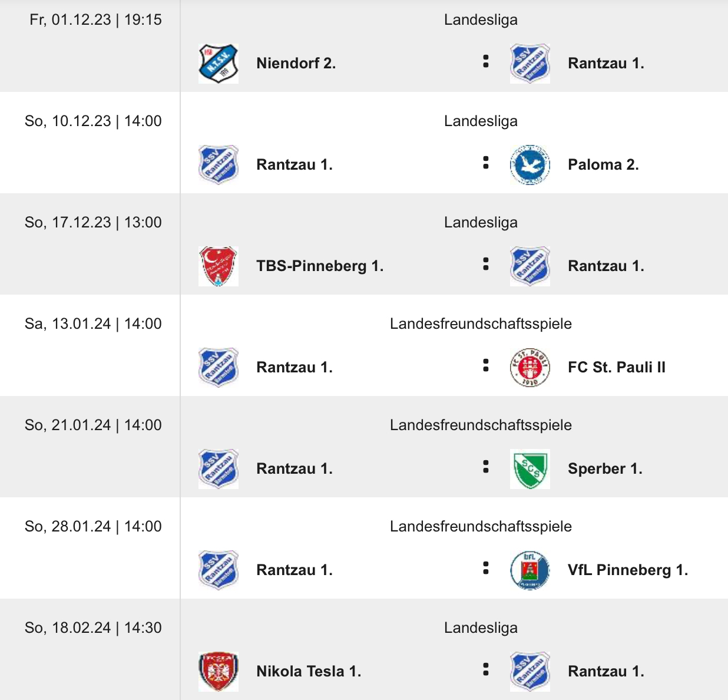The width and height of the screenshot is (728, 700).
Task: Click the date So, 17.12.23 | 13:00
Action: click(x=93, y=222)
